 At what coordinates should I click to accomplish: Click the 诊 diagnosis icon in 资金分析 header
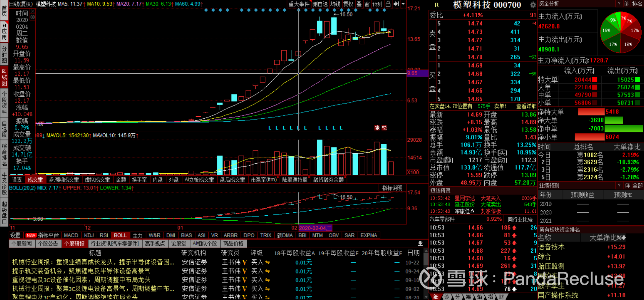[627, 4]
